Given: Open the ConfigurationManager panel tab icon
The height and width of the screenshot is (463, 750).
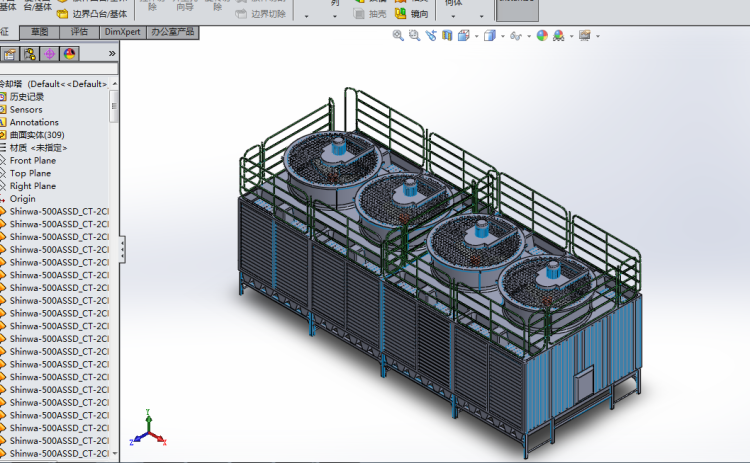Looking at the screenshot, I should point(30,54).
